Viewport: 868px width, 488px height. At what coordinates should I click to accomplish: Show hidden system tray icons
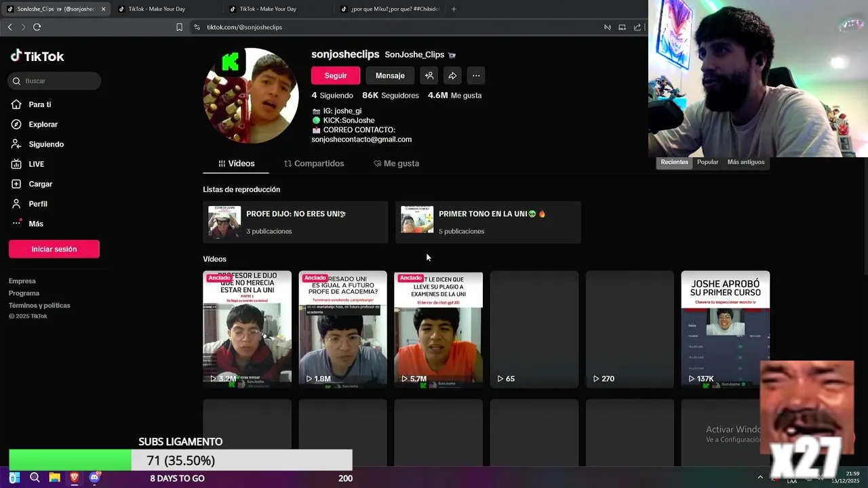coord(760,478)
